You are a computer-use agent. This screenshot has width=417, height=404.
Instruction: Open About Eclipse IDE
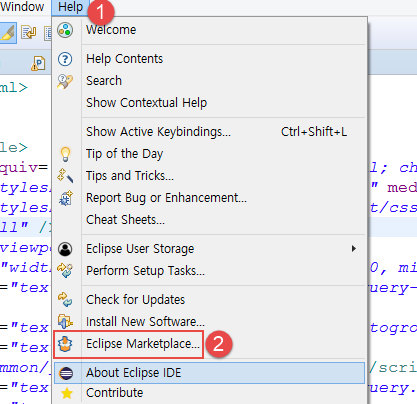[x=210, y=373]
